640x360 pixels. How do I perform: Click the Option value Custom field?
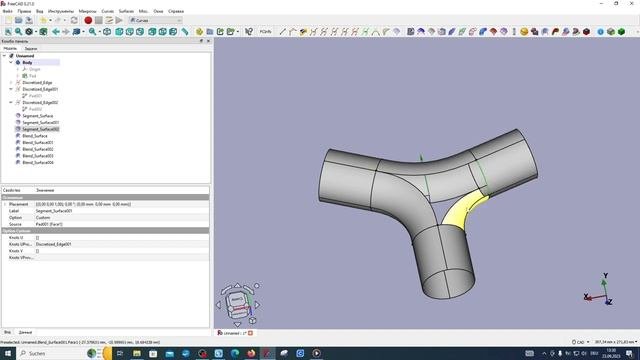(x=122, y=218)
